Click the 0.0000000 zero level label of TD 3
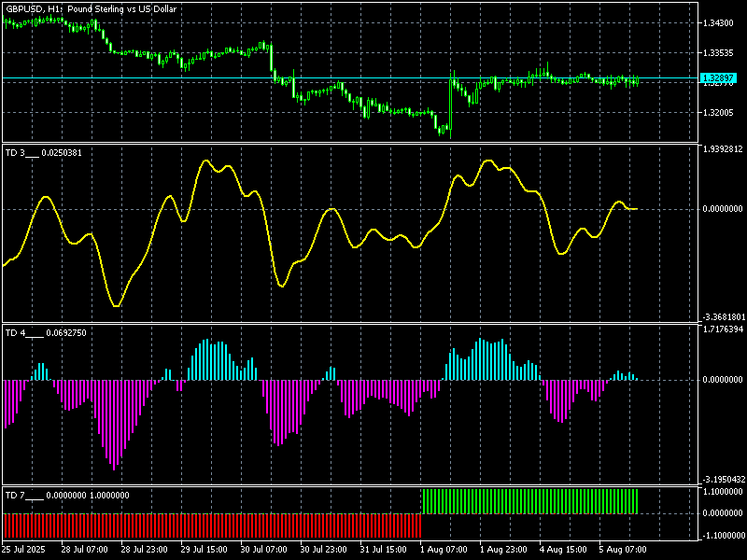Screen dimensions: 747x560 [x=722, y=209]
